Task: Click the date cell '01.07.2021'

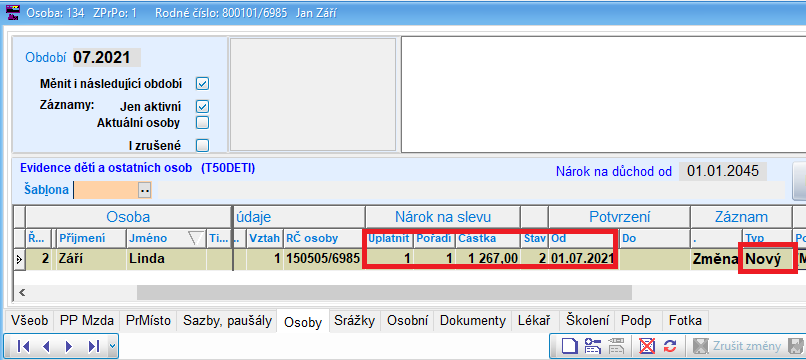Action: [x=584, y=259]
